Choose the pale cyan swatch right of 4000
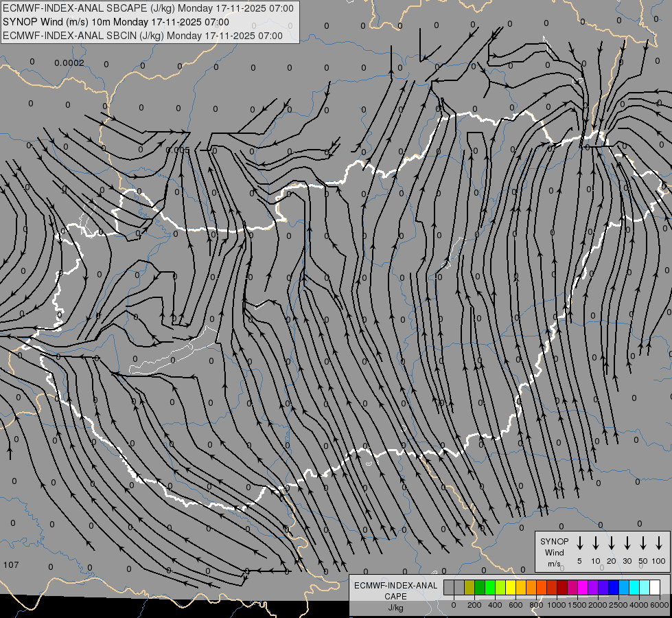The image size is (672, 618). (x=644, y=587)
